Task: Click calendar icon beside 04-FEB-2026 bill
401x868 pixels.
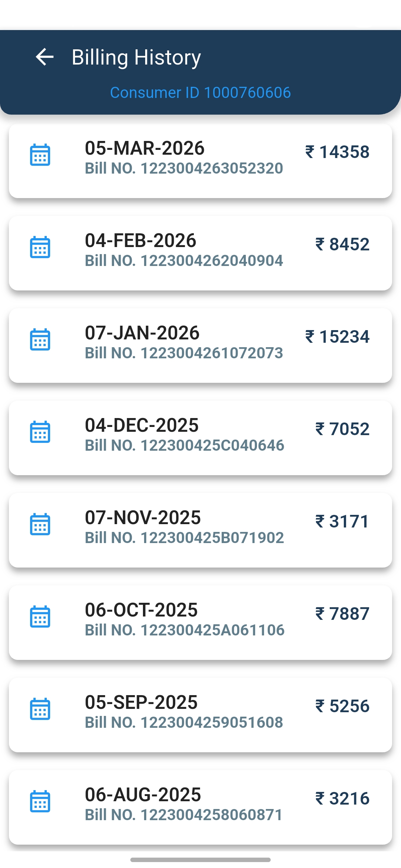Action: point(40,247)
